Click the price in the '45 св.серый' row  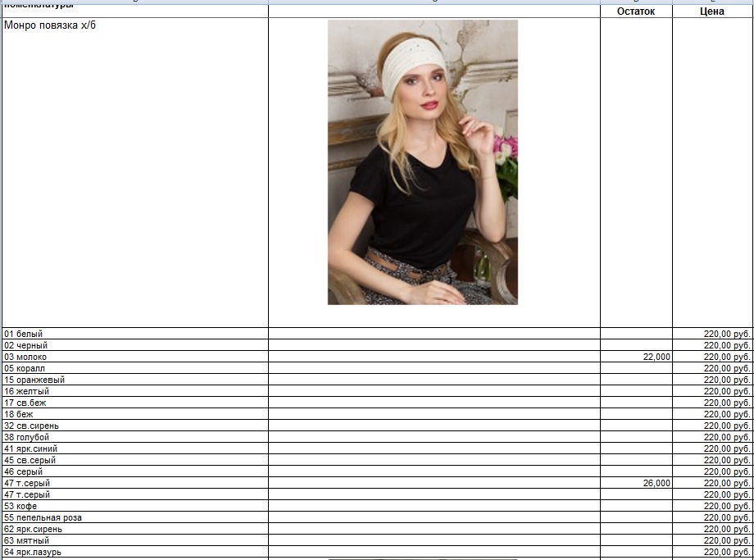click(727, 460)
